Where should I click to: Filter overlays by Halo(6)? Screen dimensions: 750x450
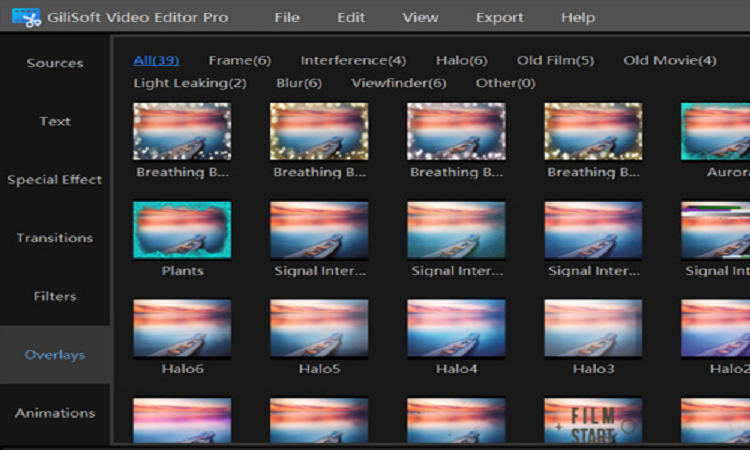pyautogui.click(x=461, y=61)
